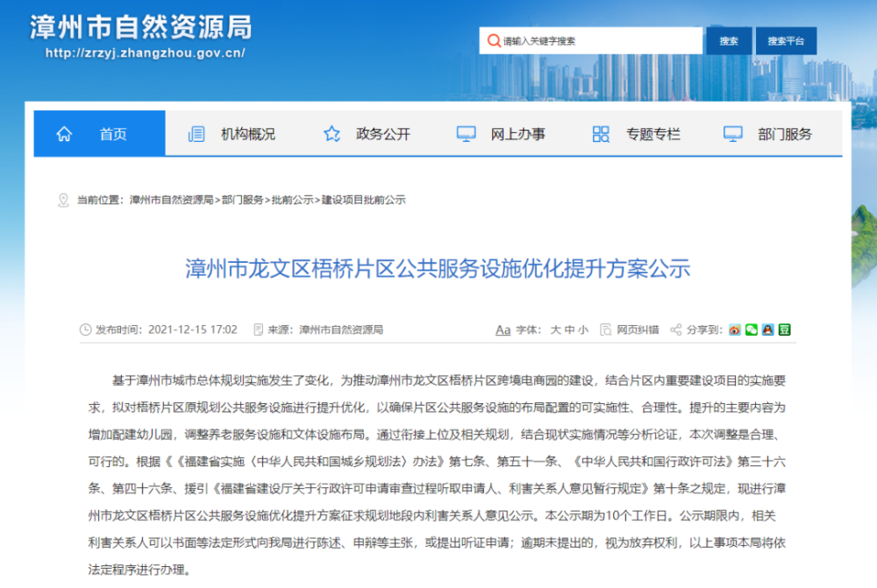
Task: Click the 搜索平台 button
Action: (786, 41)
